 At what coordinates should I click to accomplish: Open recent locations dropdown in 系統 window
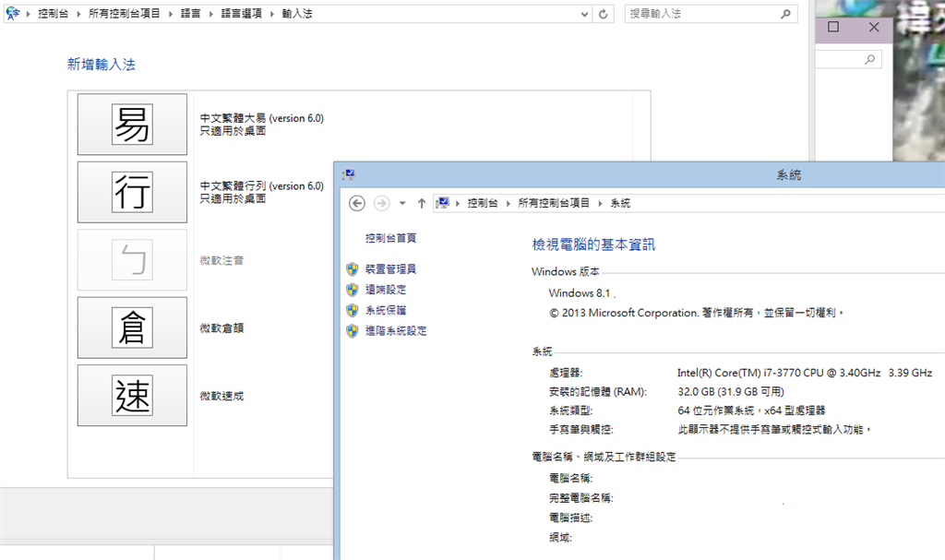[402, 204]
